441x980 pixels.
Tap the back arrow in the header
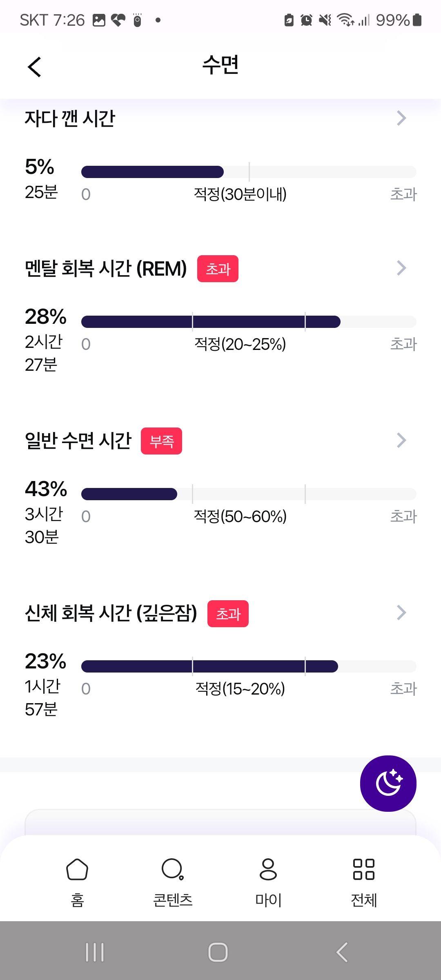tap(35, 67)
